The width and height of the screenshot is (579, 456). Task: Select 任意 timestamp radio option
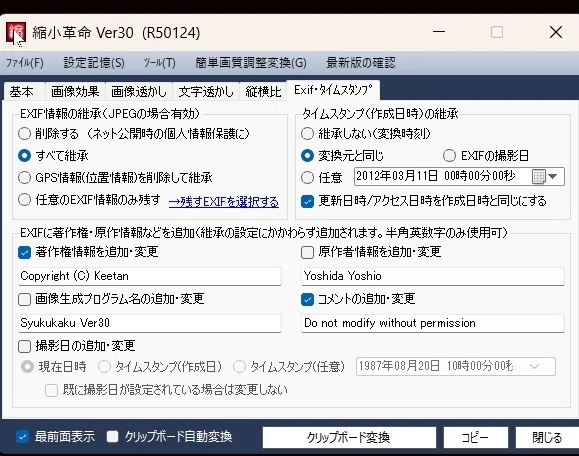[307, 178]
